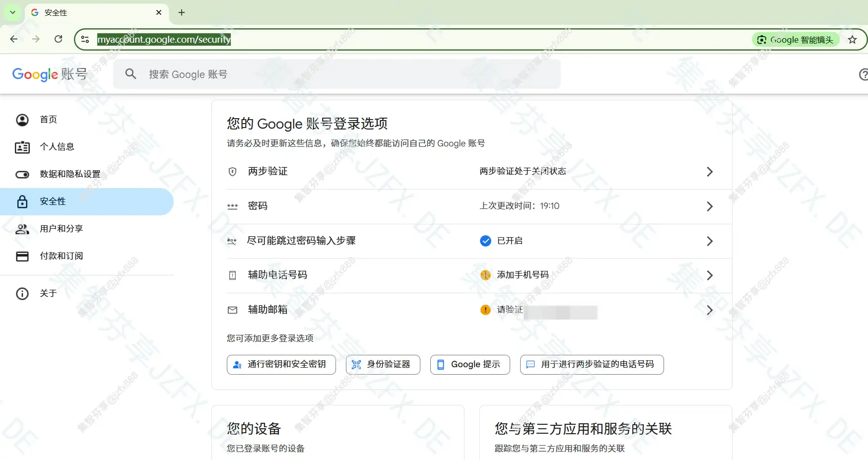The width and height of the screenshot is (868, 460).
Task: Focus the 搜索 Google 账号 search box
Action: point(337,74)
